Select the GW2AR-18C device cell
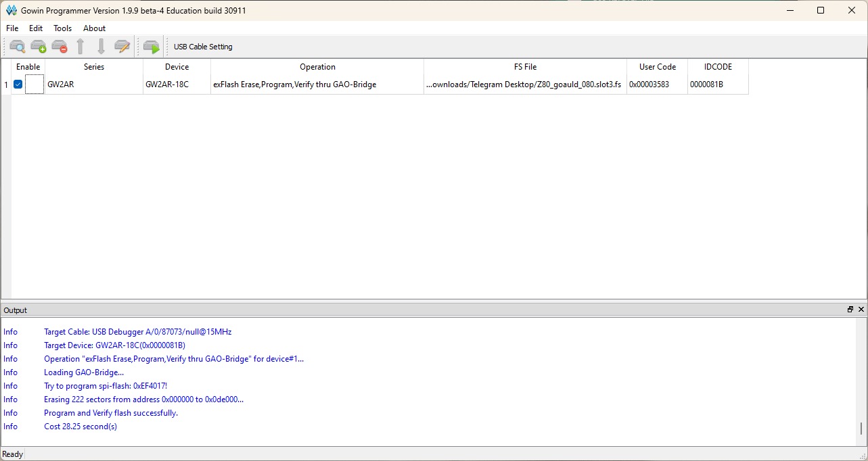 pos(177,85)
